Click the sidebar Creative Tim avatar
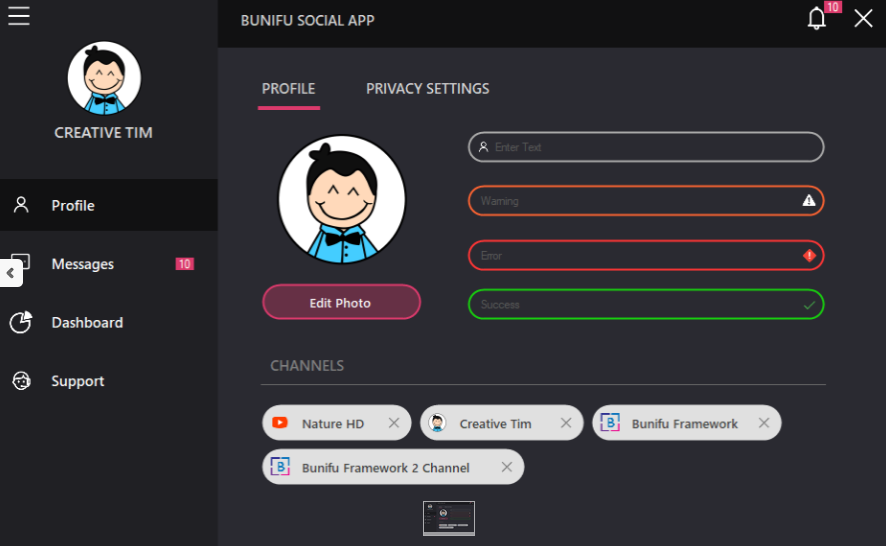886x546 pixels. coord(104,78)
